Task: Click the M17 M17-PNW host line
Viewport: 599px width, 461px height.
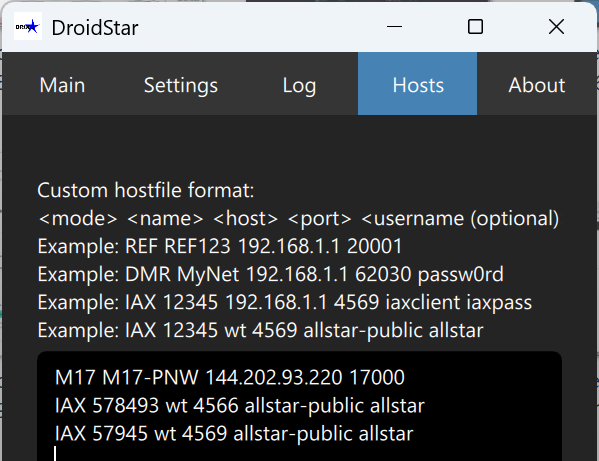Action: click(x=230, y=377)
